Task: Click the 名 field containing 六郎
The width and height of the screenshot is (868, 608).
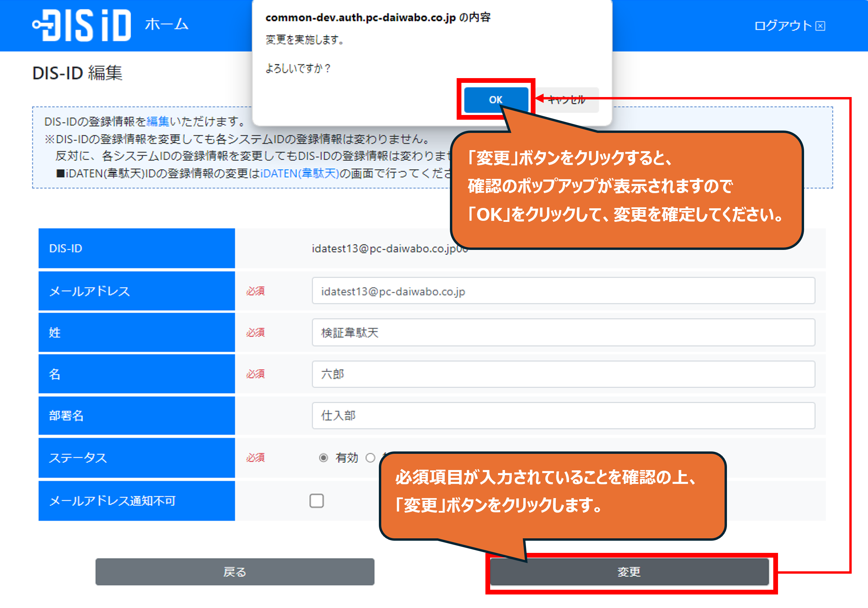Action: coord(563,374)
